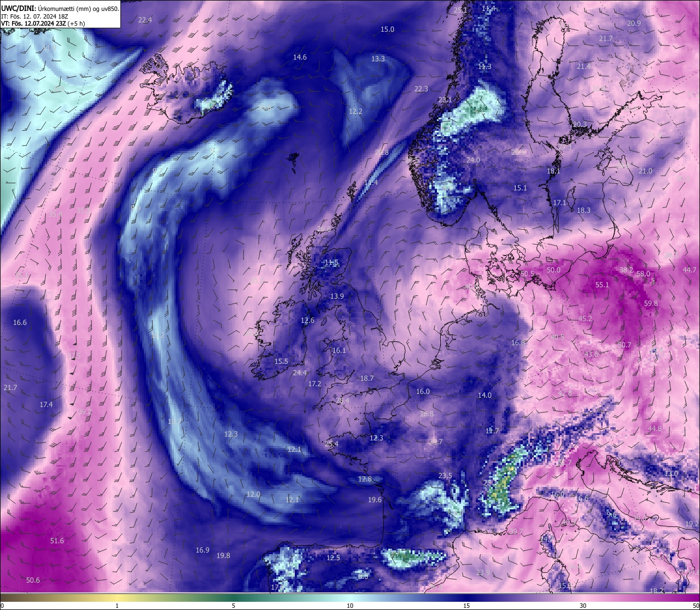
Task: Click the 5 tick label on the colour scale
Action: click(x=234, y=606)
